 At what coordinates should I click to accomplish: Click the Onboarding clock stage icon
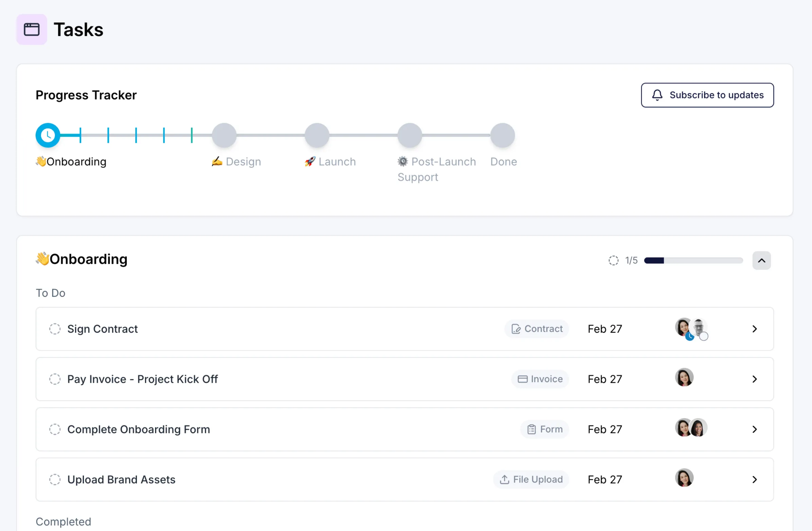click(48, 135)
